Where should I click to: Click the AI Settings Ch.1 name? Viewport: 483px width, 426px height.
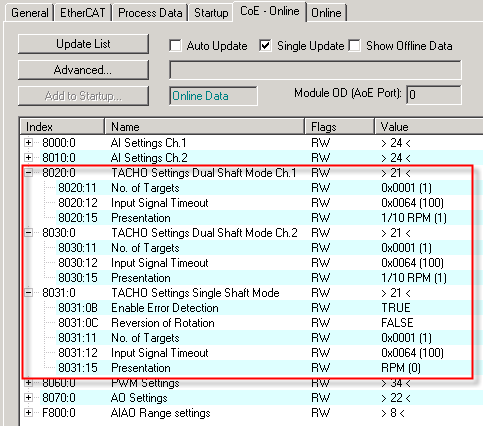tap(148, 143)
